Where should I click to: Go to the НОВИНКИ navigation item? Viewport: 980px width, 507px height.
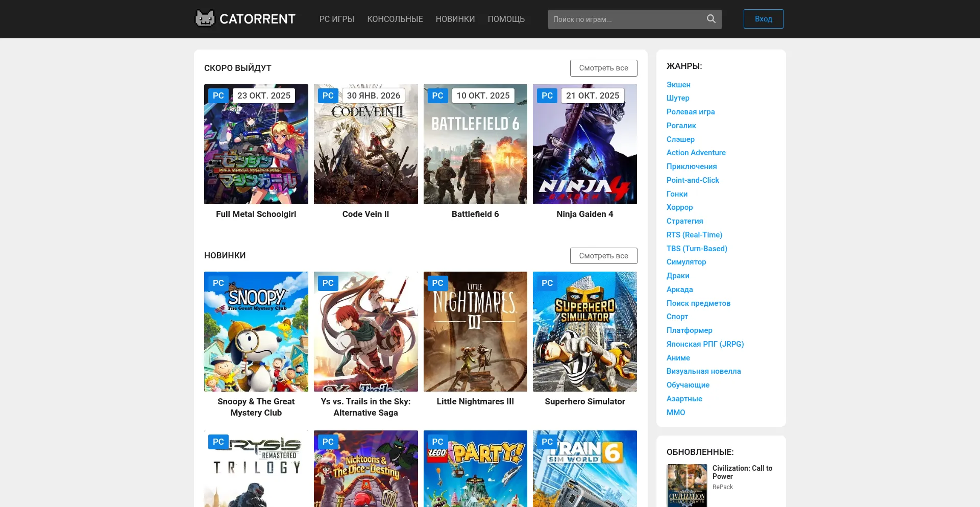click(455, 19)
